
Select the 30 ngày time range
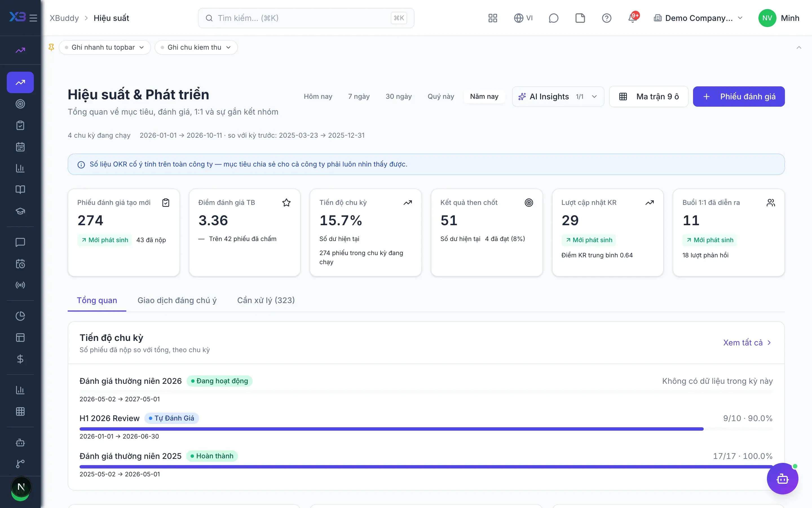tap(398, 97)
